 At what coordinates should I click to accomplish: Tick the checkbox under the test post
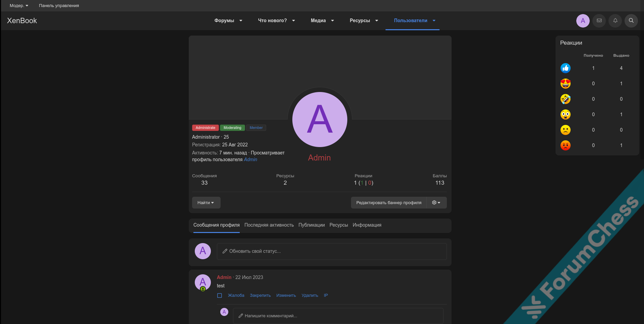pos(220,295)
